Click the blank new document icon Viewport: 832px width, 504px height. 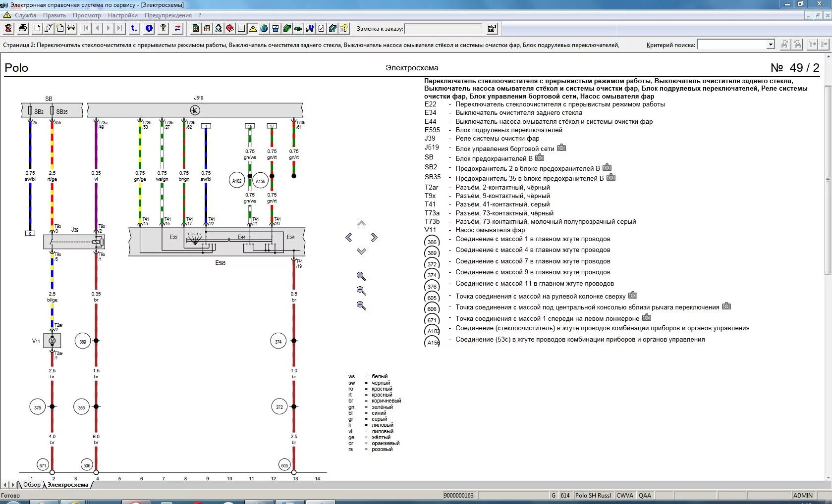point(37,28)
